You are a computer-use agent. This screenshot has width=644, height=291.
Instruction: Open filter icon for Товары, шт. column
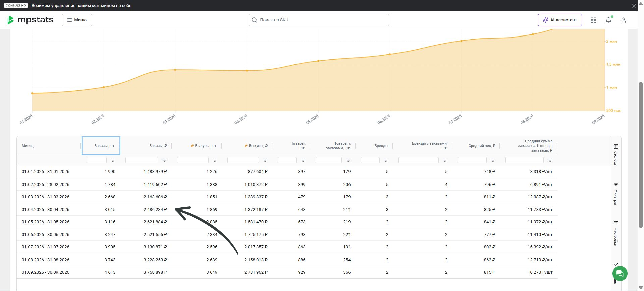[303, 160]
